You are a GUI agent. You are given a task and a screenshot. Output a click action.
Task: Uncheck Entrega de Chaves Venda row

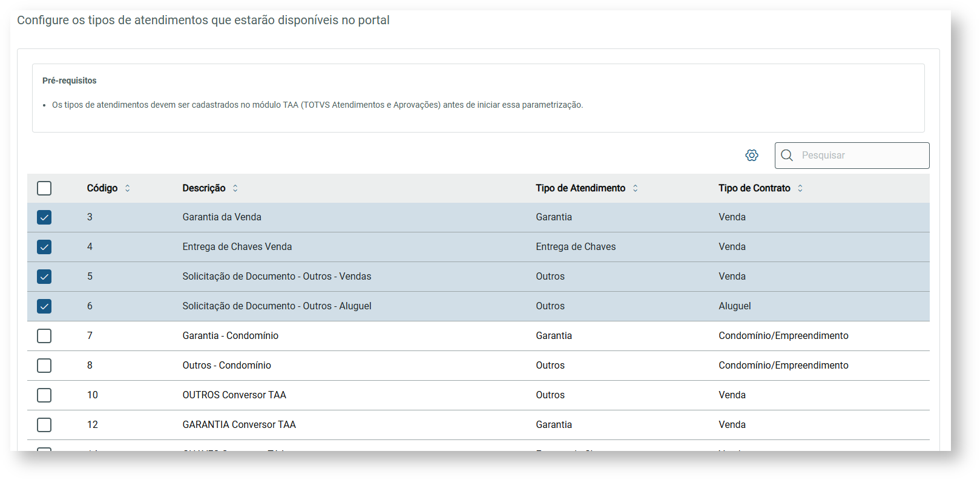44,247
